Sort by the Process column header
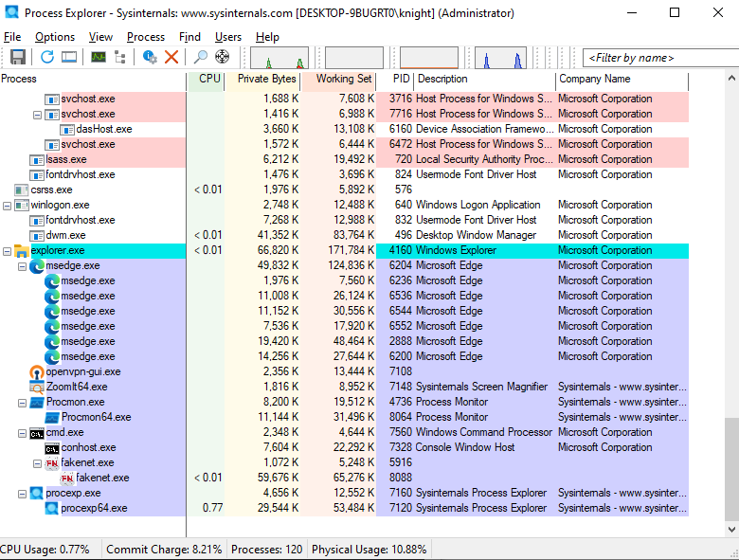Screen dimensions: 739x560 93,80
